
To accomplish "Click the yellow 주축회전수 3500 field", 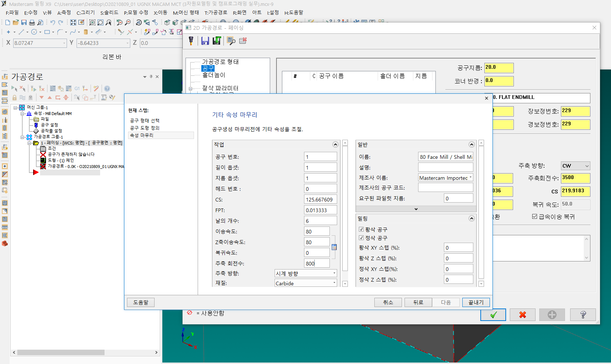I will click(x=575, y=178).
